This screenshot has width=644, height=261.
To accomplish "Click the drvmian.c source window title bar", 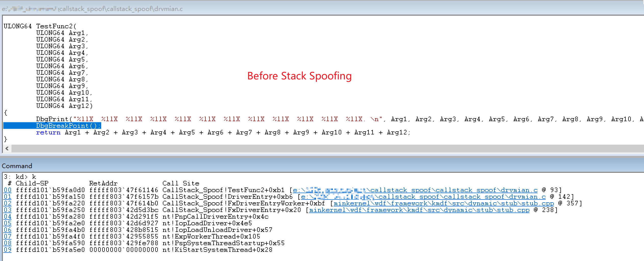I will coord(322,9).
